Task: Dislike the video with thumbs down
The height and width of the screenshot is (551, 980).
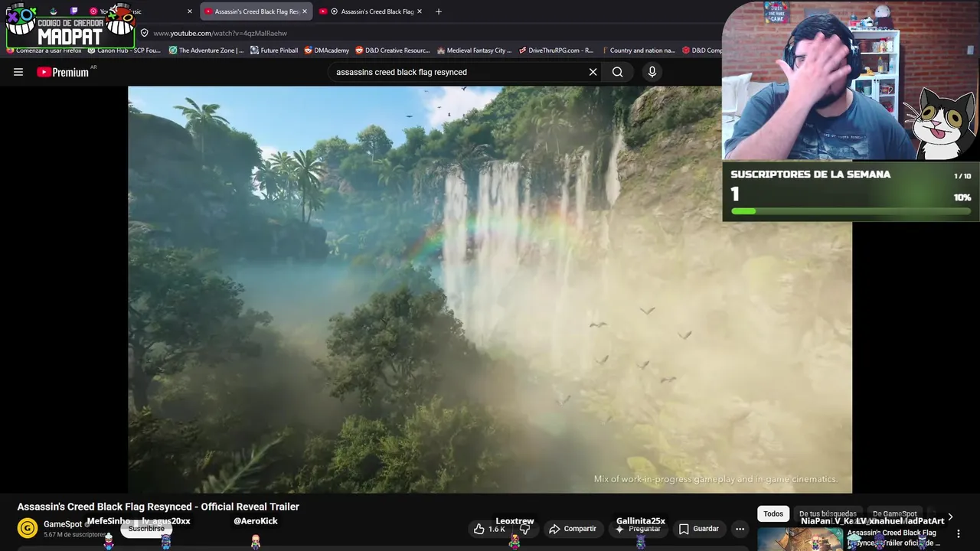Action: [x=525, y=529]
